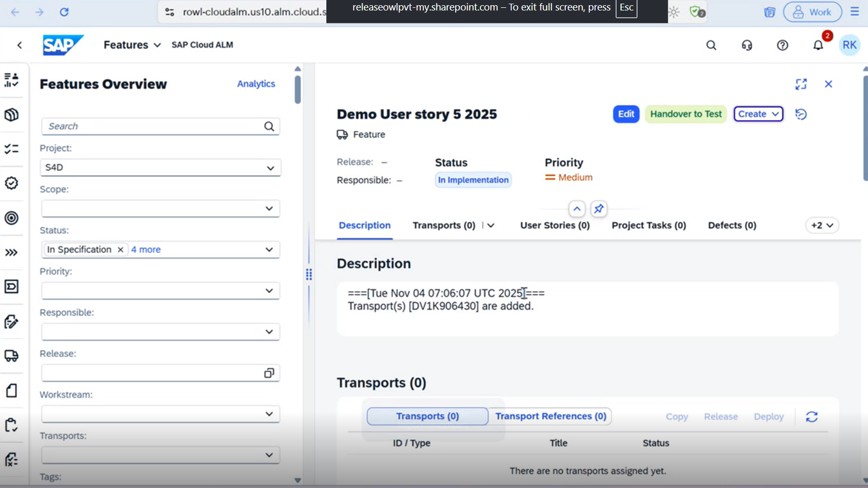The height and width of the screenshot is (488, 868).
Task: Click the support headset icon
Action: tap(746, 46)
